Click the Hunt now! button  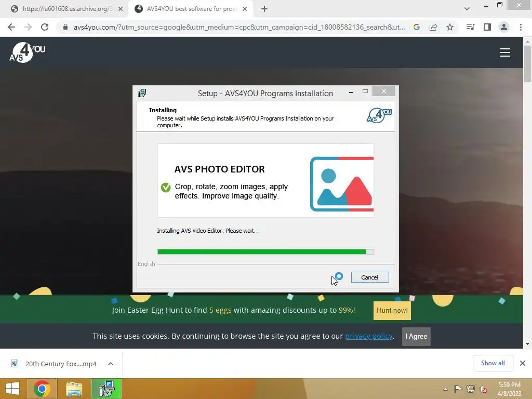coord(392,311)
